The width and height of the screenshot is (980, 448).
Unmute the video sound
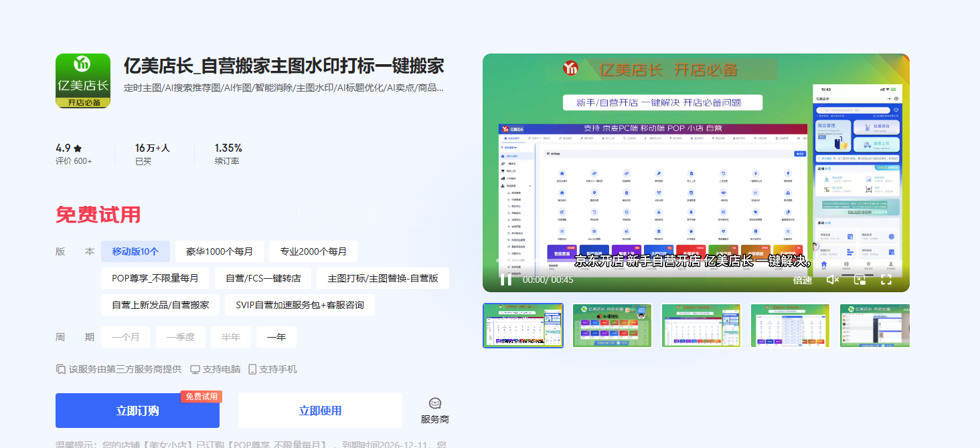(x=833, y=279)
